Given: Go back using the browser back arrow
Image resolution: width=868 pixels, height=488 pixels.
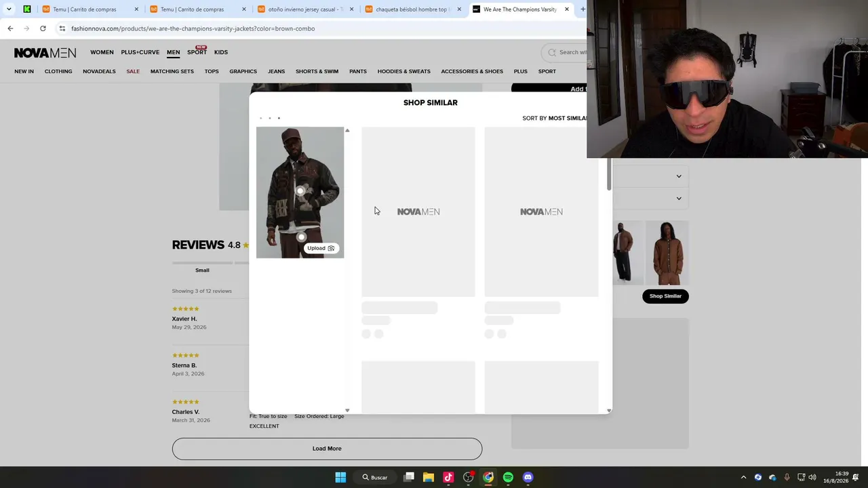Looking at the screenshot, I should point(10,28).
